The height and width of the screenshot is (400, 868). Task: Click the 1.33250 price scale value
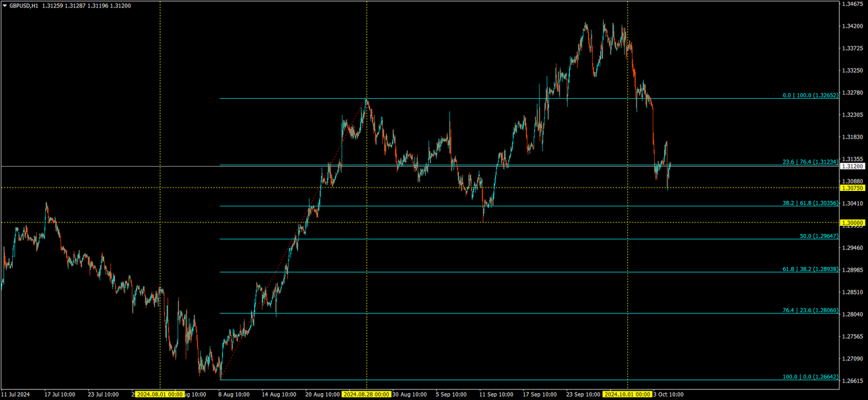click(x=853, y=71)
